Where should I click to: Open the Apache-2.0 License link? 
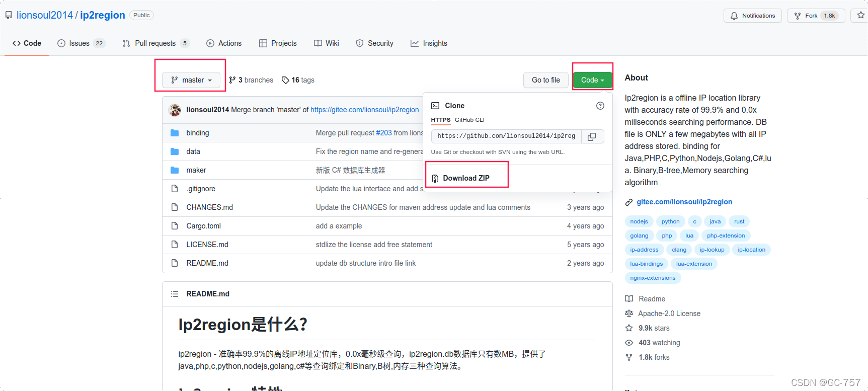click(669, 314)
